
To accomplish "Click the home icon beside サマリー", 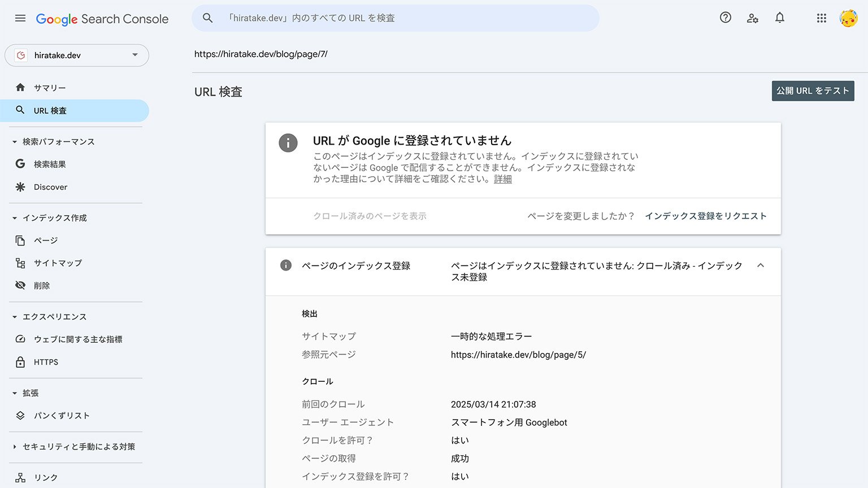I will click(x=20, y=88).
